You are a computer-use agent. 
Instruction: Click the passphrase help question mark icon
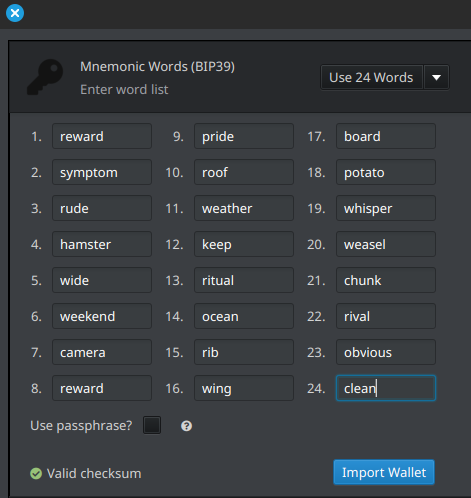[186, 426]
